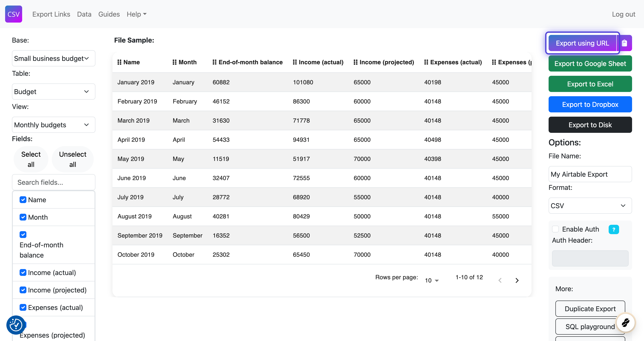This screenshot has height=341, width=644.
Task: Copy export URL with clipboard icon
Action: (x=624, y=43)
